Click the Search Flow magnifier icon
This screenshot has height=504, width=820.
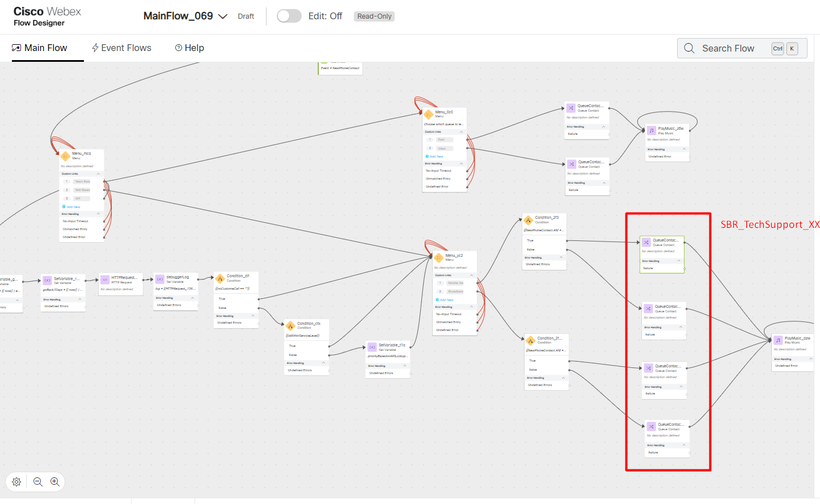point(689,48)
